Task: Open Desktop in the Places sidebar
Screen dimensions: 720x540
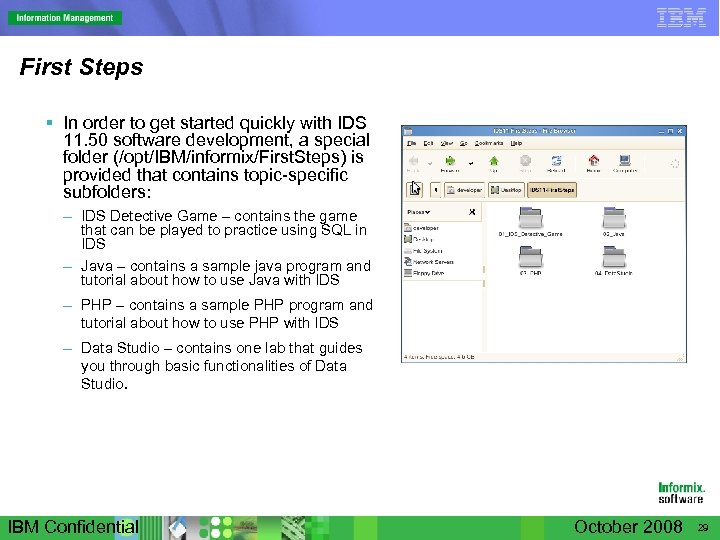Action: [418, 239]
